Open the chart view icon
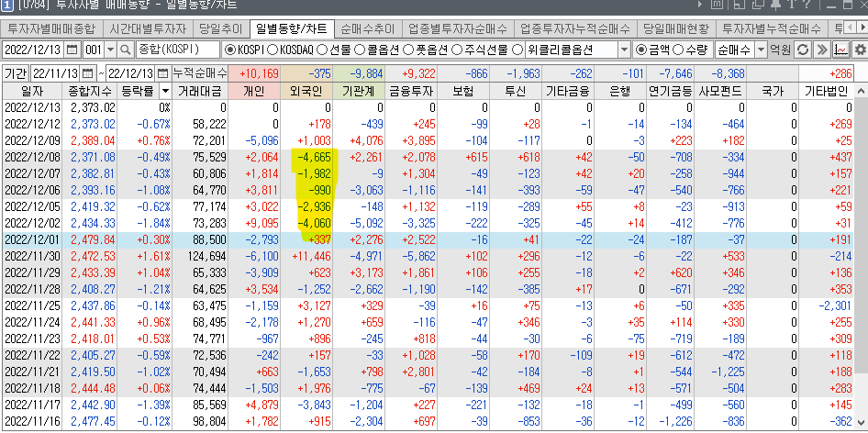This screenshot has height=433, width=868. tap(841, 50)
